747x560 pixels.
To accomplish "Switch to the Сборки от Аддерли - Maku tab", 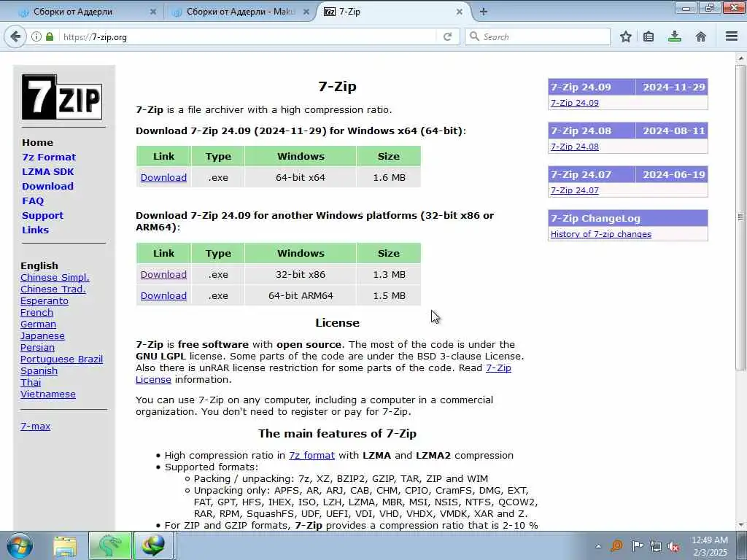I will click(x=240, y=12).
